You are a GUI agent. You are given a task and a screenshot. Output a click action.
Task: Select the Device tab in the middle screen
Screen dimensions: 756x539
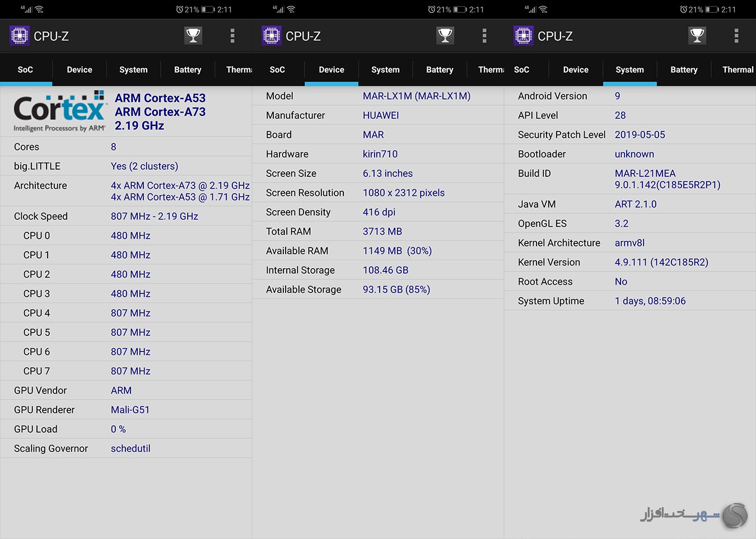[x=332, y=69]
